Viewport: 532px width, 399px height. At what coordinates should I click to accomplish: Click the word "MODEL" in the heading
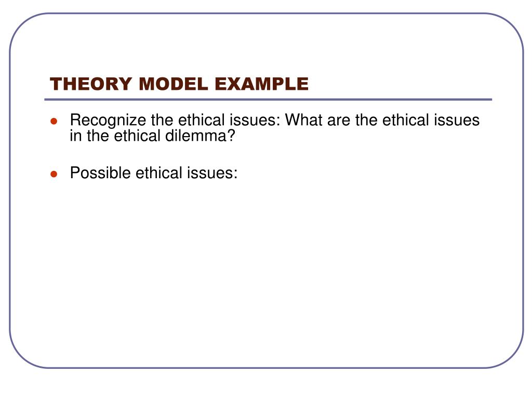point(173,84)
